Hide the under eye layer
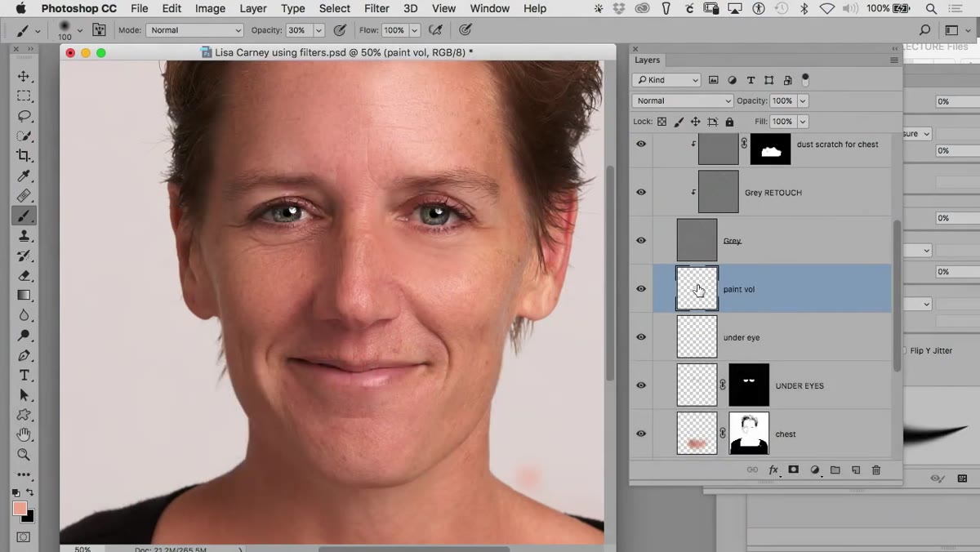 pos(641,336)
